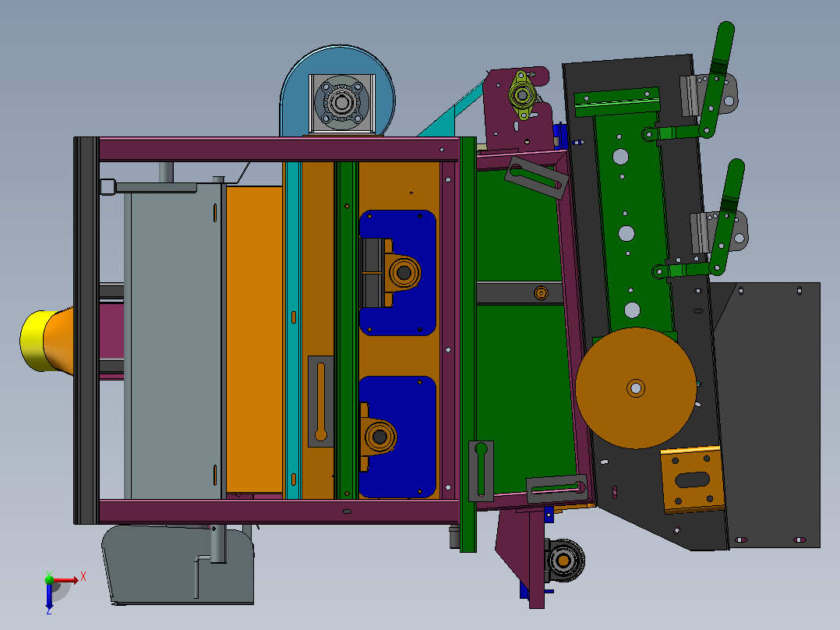Select the cyan vertical rail inside the frame
The image size is (840, 630).
(293, 331)
